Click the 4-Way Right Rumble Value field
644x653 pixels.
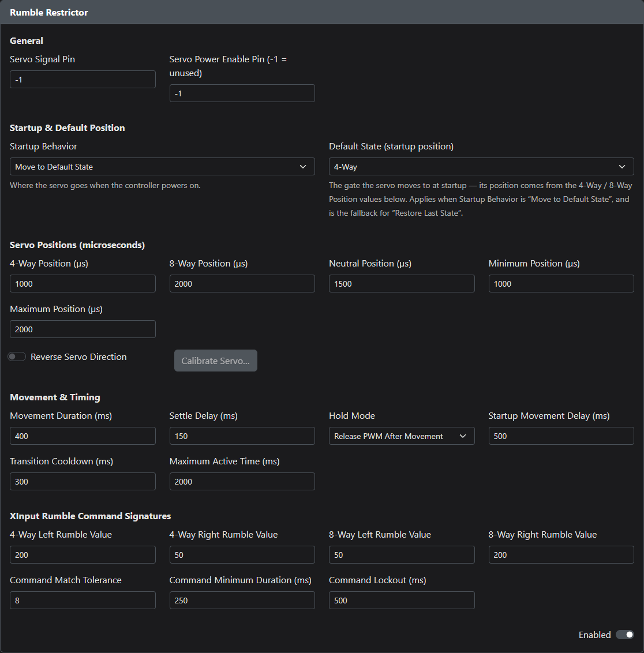tap(242, 555)
